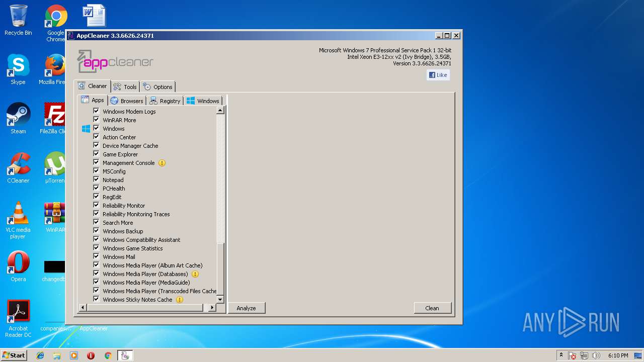
Task: Toggle the Search More checkbox
Action: point(96,222)
